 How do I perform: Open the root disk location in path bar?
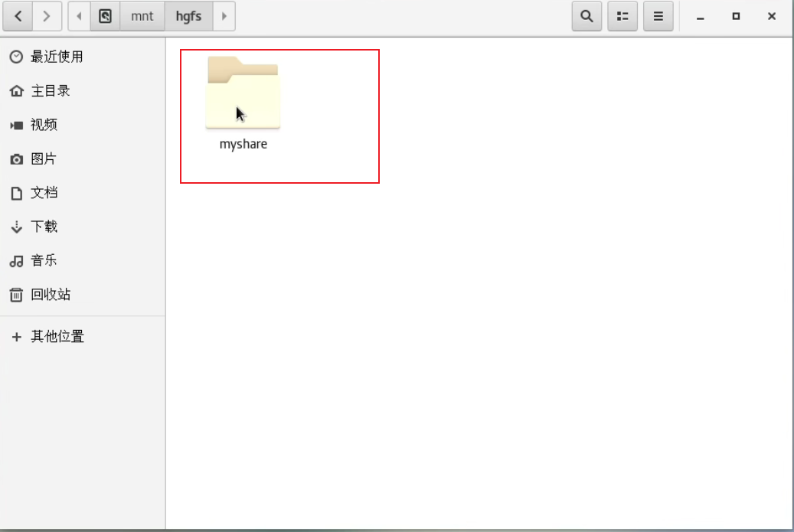[106, 16]
